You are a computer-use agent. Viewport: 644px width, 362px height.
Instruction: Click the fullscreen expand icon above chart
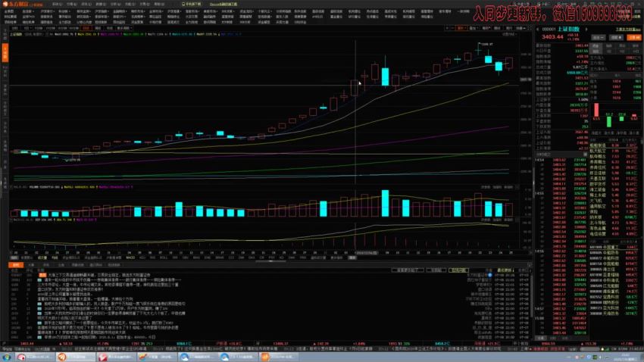[530, 28]
